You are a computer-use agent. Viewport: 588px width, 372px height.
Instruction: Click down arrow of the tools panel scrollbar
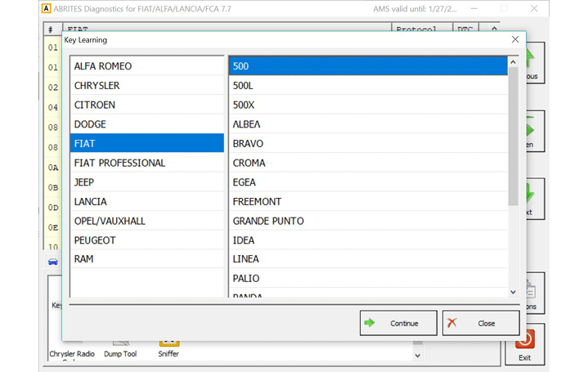tap(419, 356)
